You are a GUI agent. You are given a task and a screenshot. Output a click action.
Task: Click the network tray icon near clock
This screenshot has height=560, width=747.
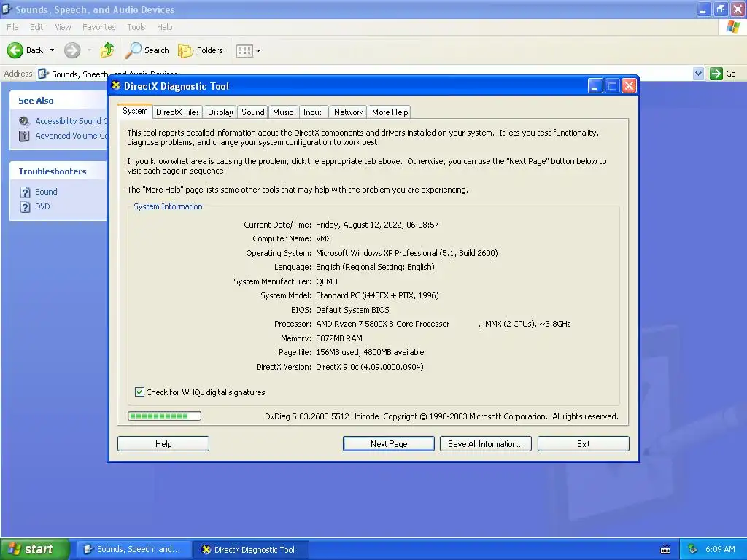[x=693, y=549]
